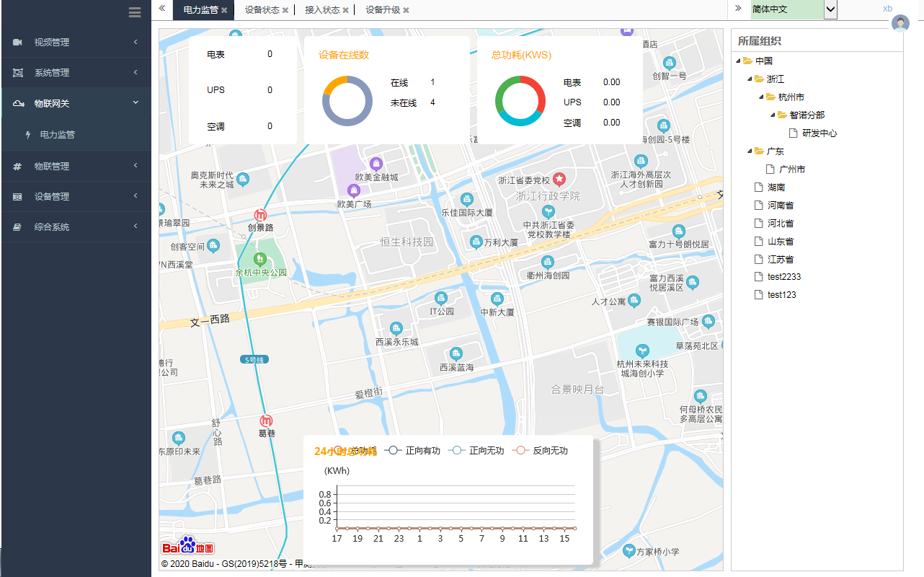This screenshot has width=924, height=577.
Task: Click the 葛巷 metro station icon
Action: point(267,420)
